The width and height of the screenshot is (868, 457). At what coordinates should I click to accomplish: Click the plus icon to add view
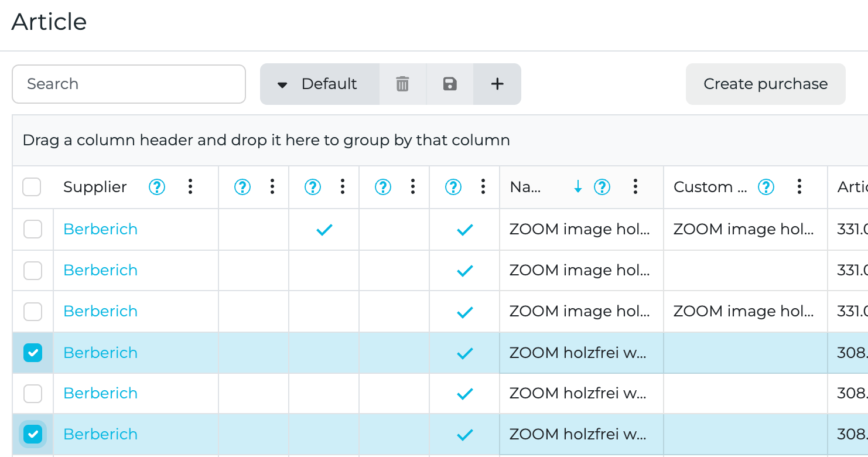point(497,84)
